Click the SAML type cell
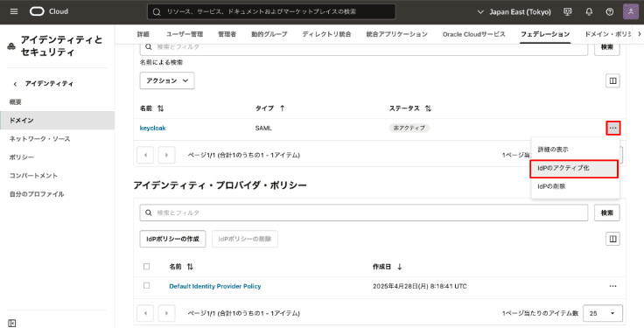 263,128
